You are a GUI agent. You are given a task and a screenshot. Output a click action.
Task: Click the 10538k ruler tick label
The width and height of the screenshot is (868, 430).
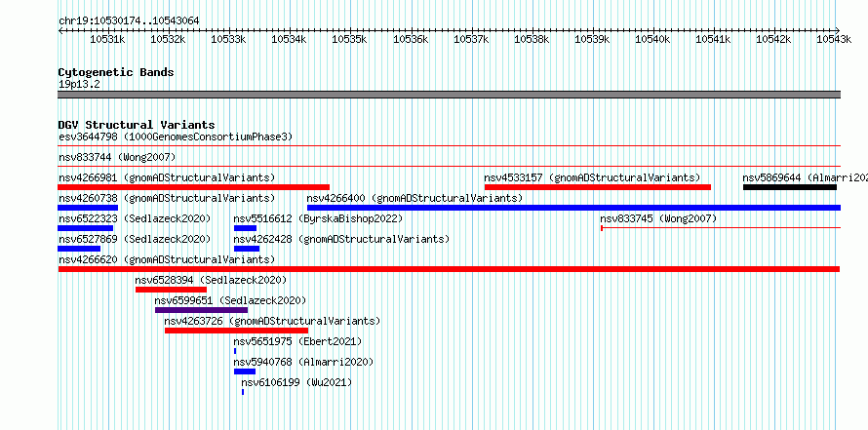[x=532, y=39]
